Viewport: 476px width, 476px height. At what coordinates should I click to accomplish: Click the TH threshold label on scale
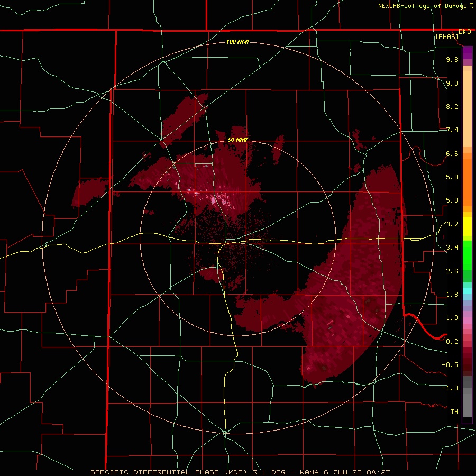tap(454, 412)
